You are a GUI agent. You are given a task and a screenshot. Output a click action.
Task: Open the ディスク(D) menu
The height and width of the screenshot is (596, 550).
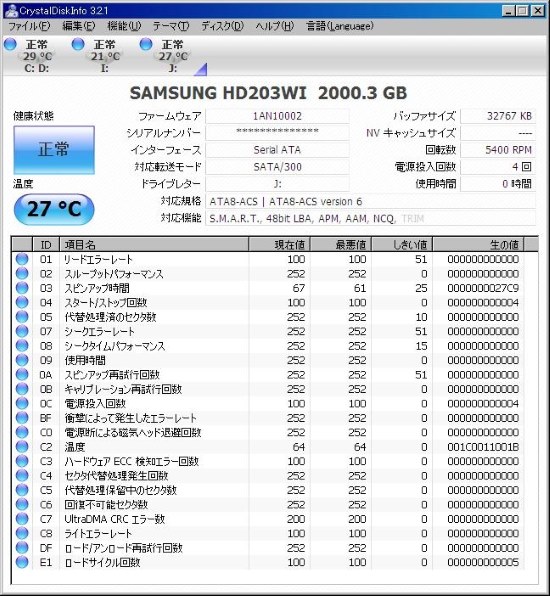tap(222, 26)
